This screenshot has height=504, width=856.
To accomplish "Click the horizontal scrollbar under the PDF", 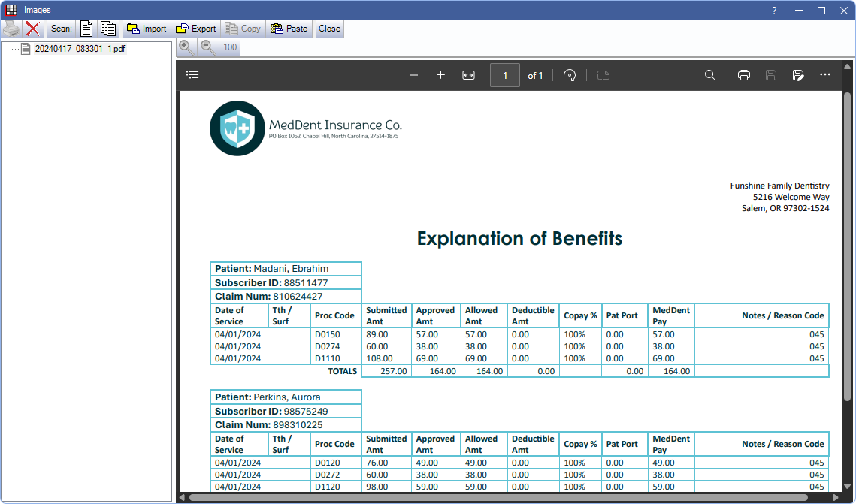I will [x=498, y=497].
